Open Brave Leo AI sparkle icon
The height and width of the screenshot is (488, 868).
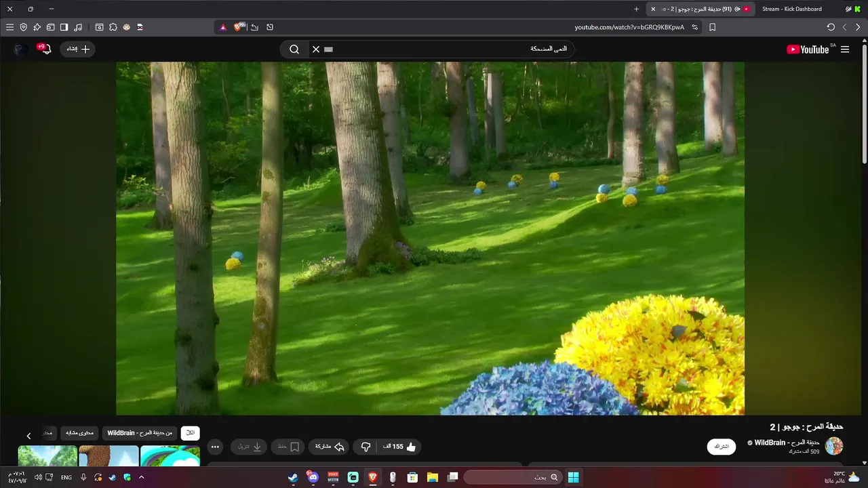pyautogui.click(x=37, y=27)
